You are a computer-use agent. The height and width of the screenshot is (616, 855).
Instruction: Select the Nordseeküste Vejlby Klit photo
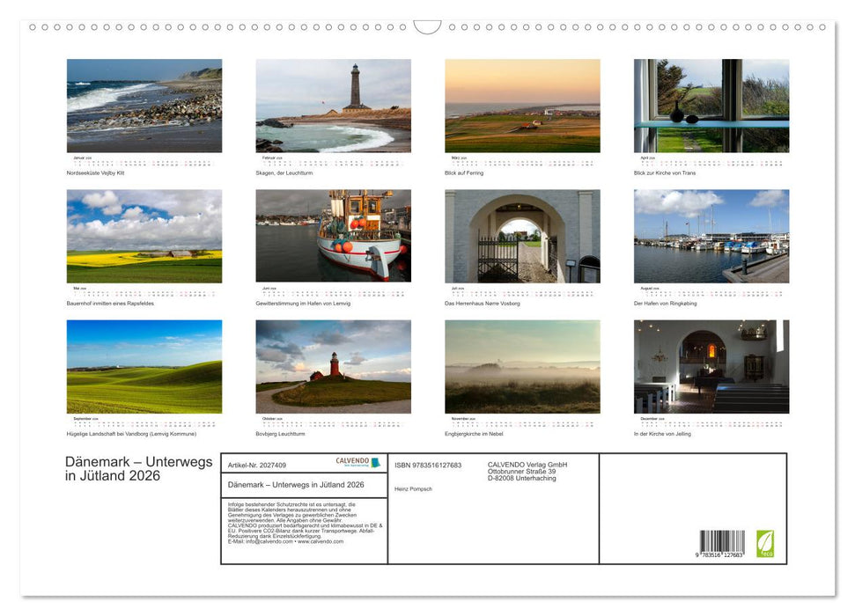[144, 106]
